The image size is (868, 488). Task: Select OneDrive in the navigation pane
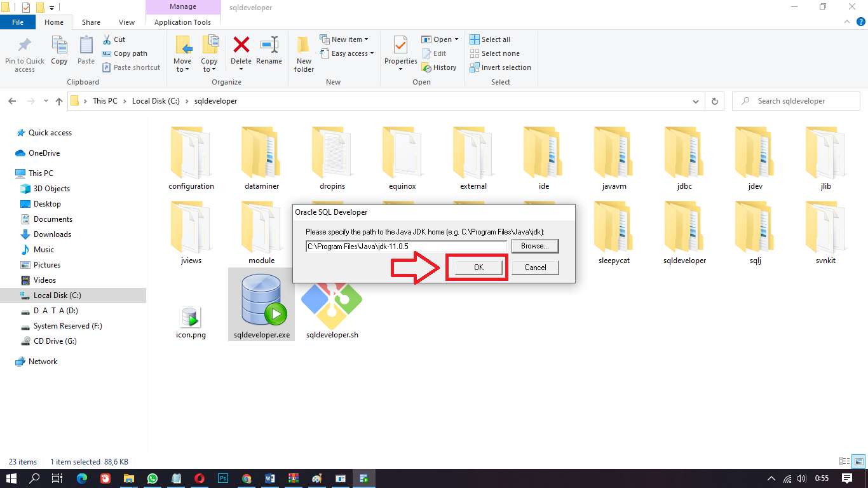click(x=44, y=153)
